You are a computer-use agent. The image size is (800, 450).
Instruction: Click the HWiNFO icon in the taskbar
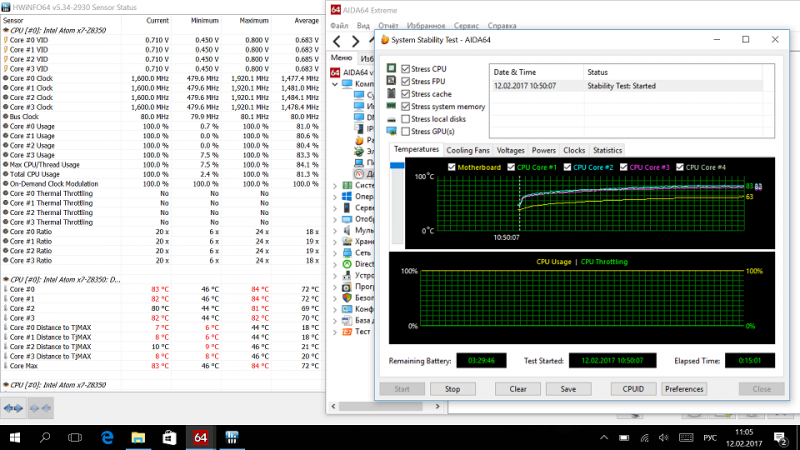231,438
